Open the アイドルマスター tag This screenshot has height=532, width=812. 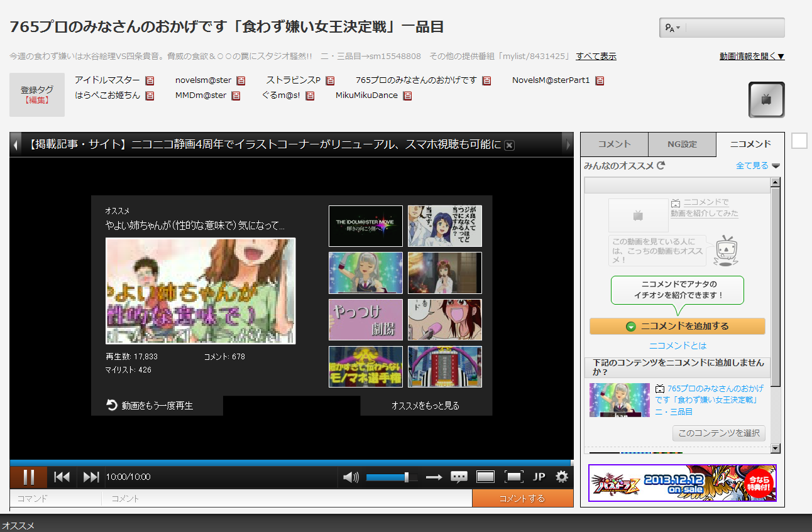pos(107,80)
